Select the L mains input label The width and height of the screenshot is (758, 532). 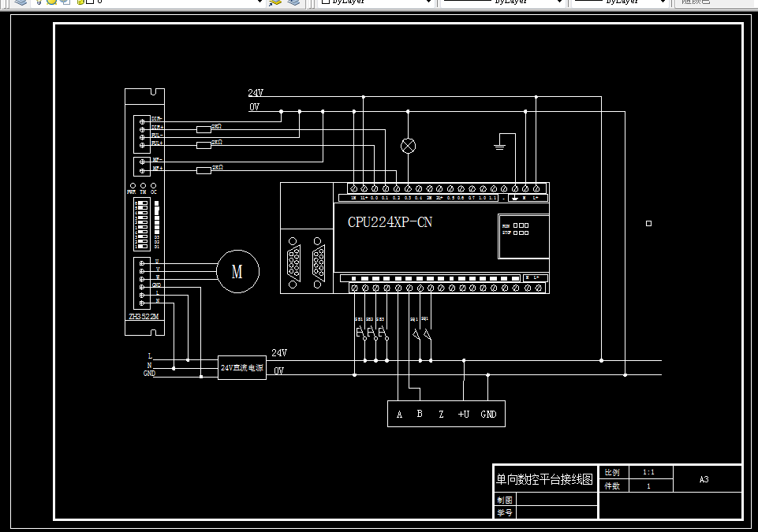coord(150,356)
